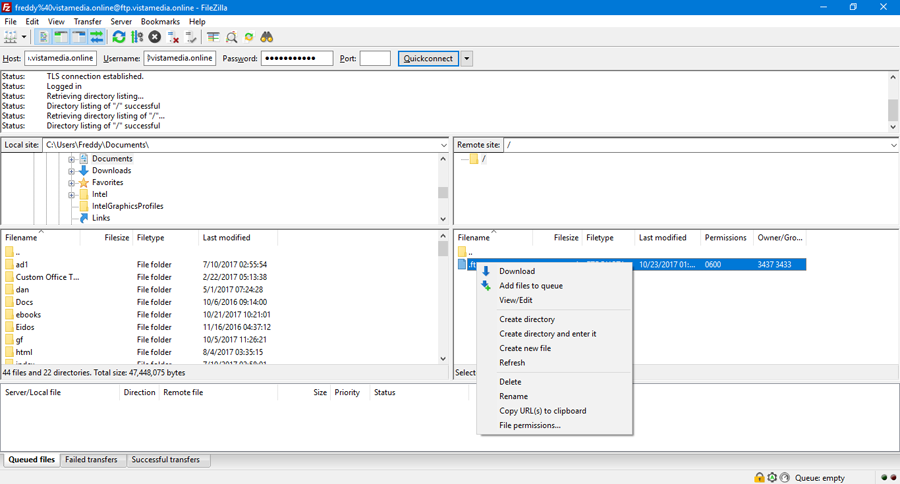Click the Password input field
900x484 pixels.
(x=297, y=59)
